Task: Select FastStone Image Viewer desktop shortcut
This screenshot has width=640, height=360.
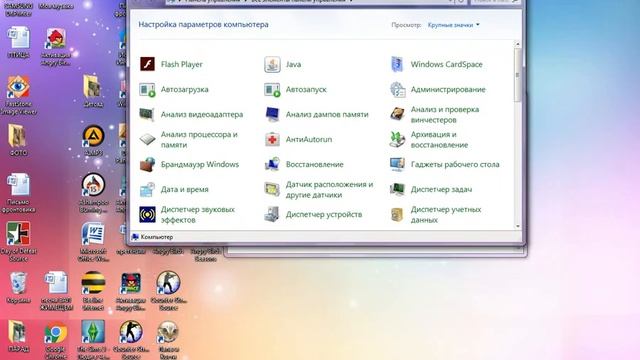Action: pos(18,95)
